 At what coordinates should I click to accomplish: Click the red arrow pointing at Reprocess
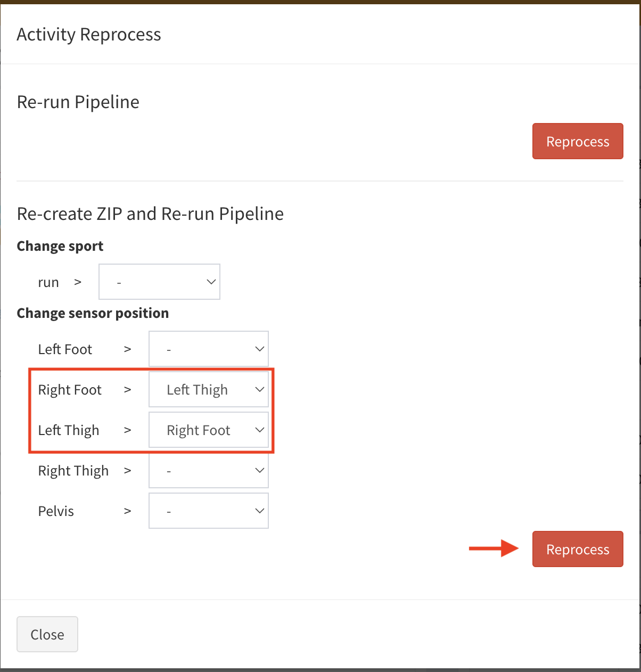(494, 548)
